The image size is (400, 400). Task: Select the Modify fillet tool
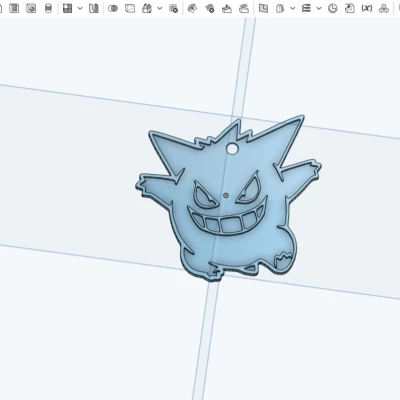(192, 8)
